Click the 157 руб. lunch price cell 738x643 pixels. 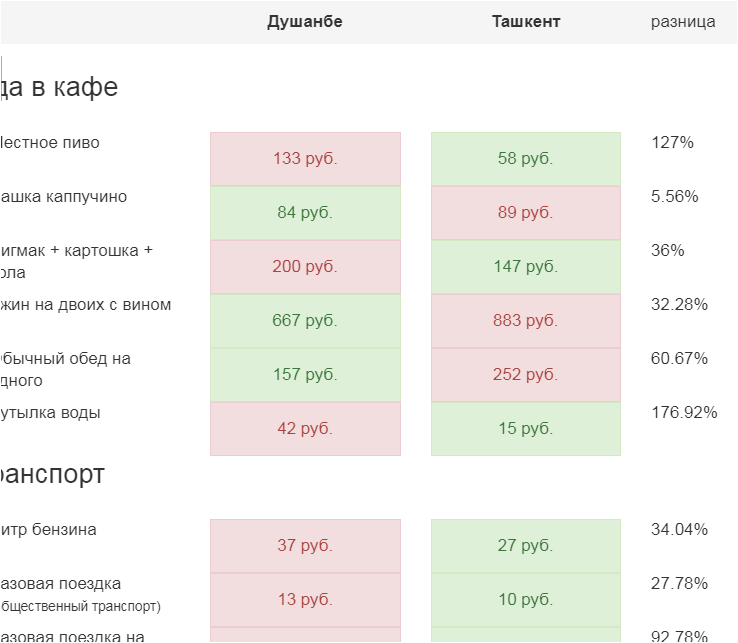305,375
